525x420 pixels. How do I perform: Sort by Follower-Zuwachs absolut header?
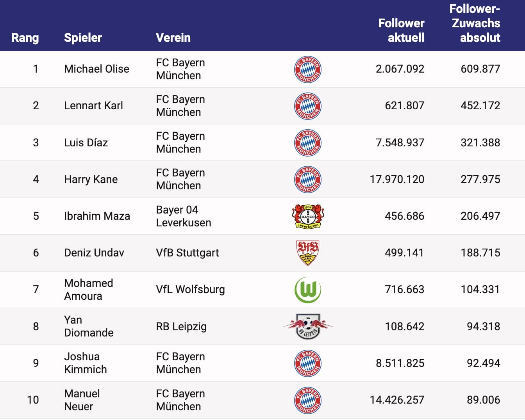coord(475,23)
